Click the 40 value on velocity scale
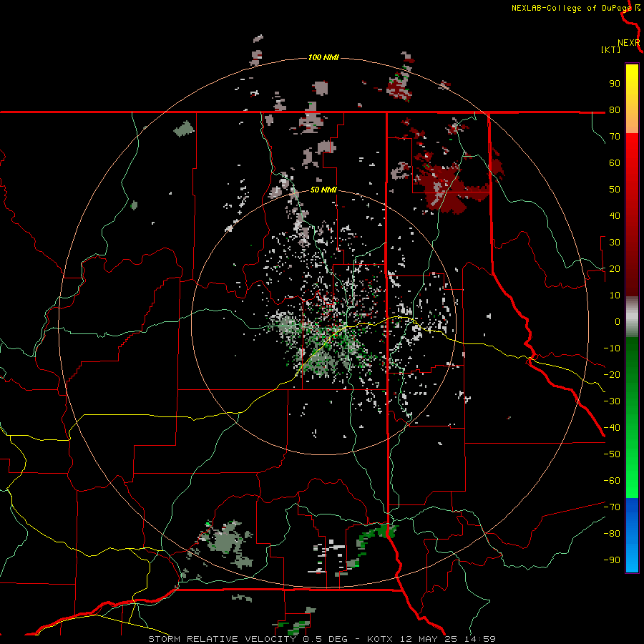Viewport: 644px width, 644px height. (615, 215)
